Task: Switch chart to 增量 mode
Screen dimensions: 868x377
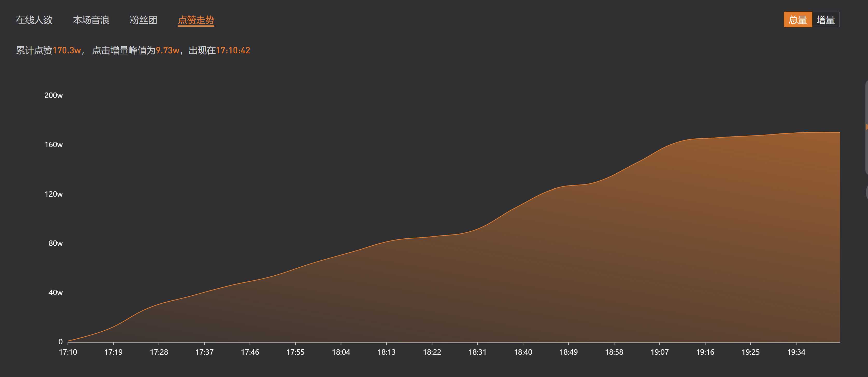Action: [x=826, y=19]
